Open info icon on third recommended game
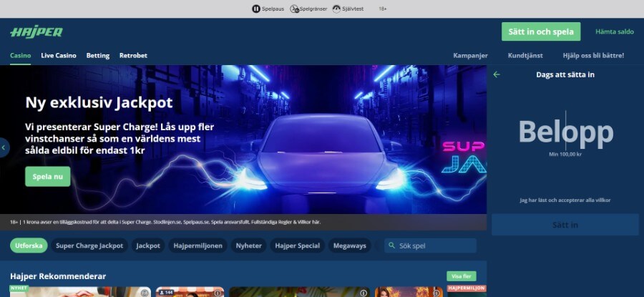 tap(364, 293)
